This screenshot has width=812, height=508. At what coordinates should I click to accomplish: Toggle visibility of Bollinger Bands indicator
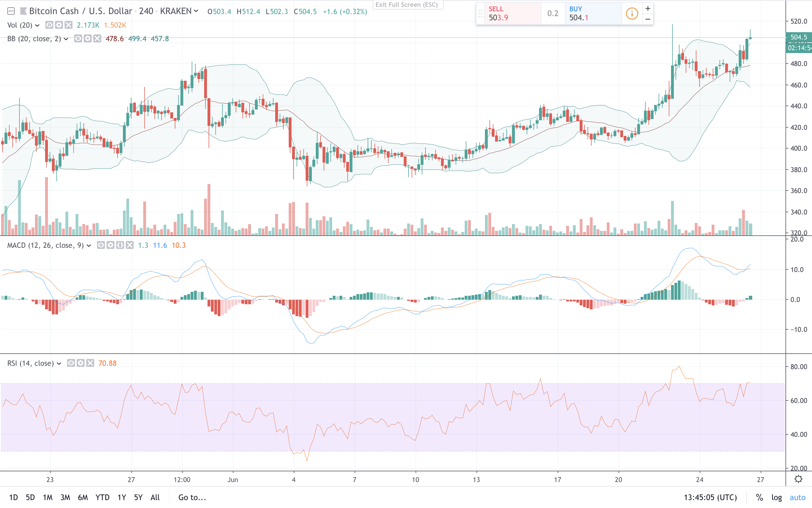[78, 39]
